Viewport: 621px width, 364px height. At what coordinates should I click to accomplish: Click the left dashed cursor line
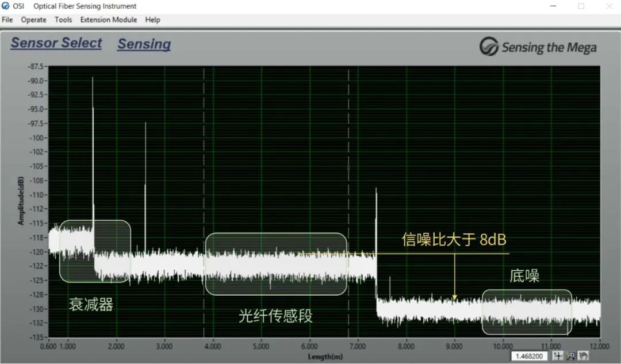(x=204, y=173)
